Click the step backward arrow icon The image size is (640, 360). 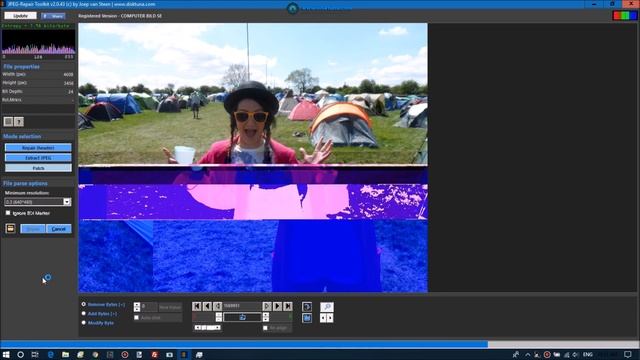tap(207, 306)
